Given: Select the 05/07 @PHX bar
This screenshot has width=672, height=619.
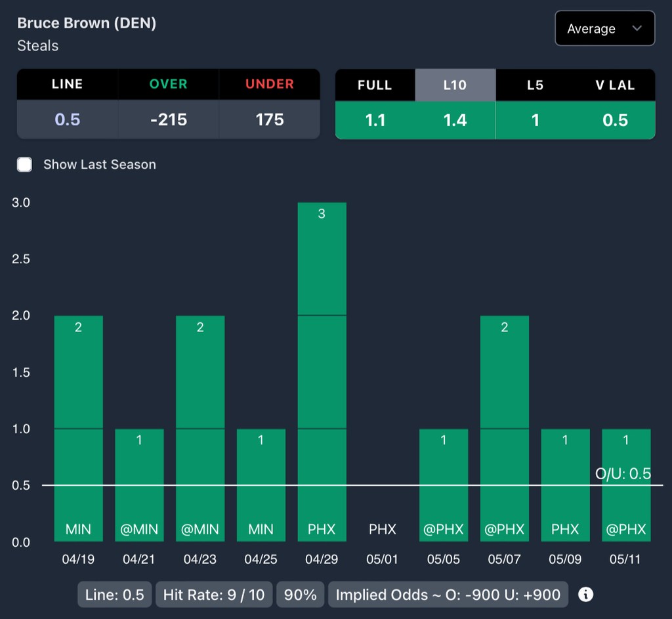Looking at the screenshot, I should point(505,429).
